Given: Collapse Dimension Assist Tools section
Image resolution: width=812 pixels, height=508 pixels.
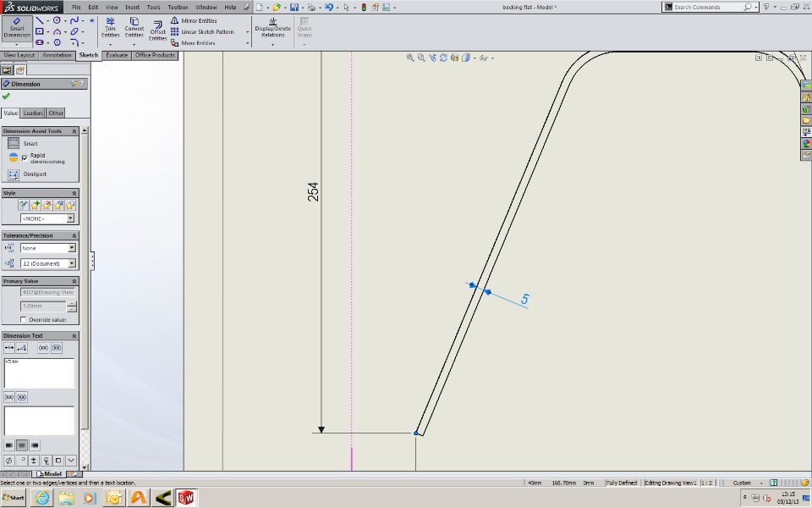Looking at the screenshot, I should pos(74,131).
